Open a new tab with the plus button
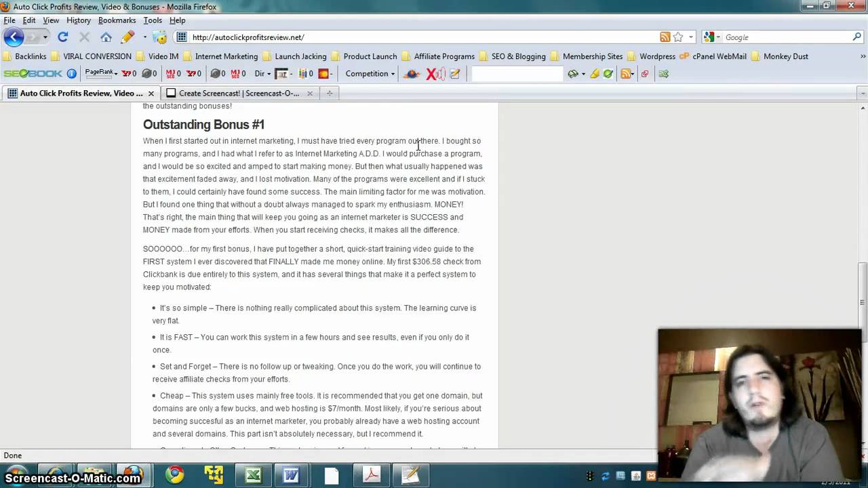The width and height of the screenshot is (868, 488). pyautogui.click(x=330, y=94)
